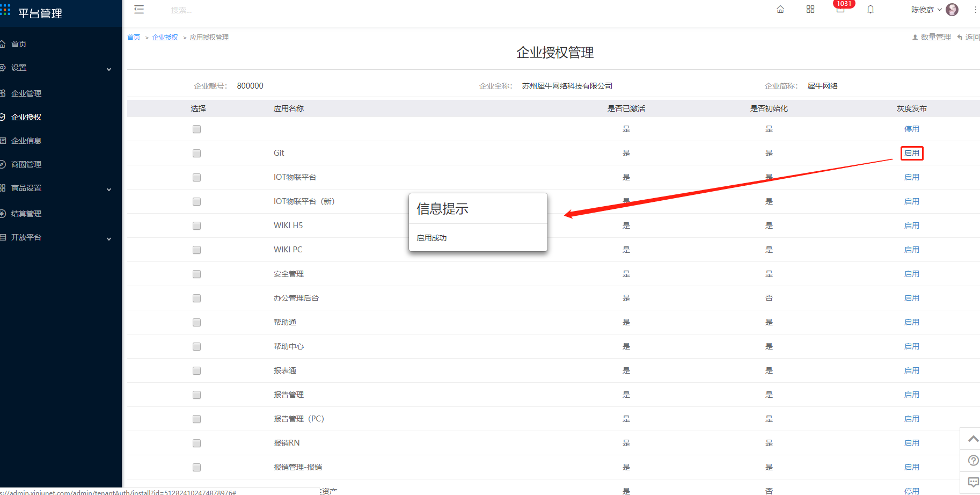This screenshot has height=495, width=980.
Task: Open the vertical dots more menu
Action: click(975, 10)
